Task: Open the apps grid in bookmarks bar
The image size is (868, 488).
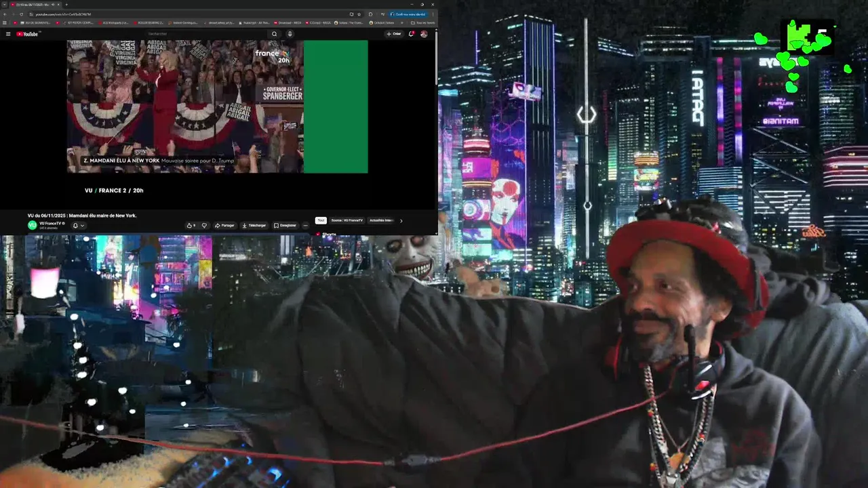Action: [5, 22]
